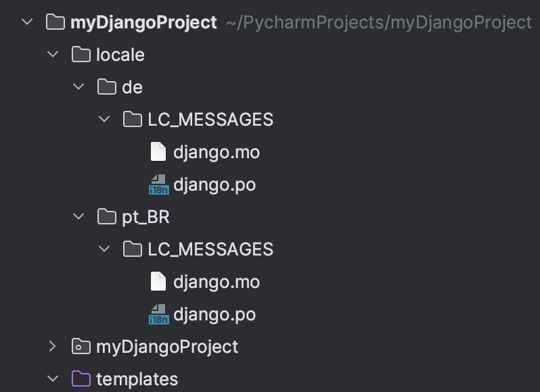The width and height of the screenshot is (540, 392).
Task: Expand the inner myDjangoProject package chevron
Action: pos(52,346)
